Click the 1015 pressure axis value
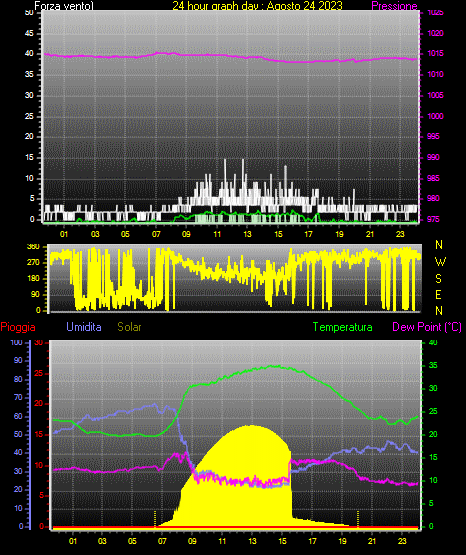Viewport: 466px width, 555px height. coord(435,53)
